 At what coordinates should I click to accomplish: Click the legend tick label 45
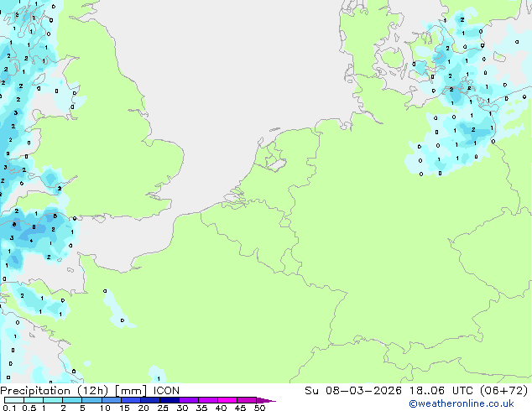point(240,408)
